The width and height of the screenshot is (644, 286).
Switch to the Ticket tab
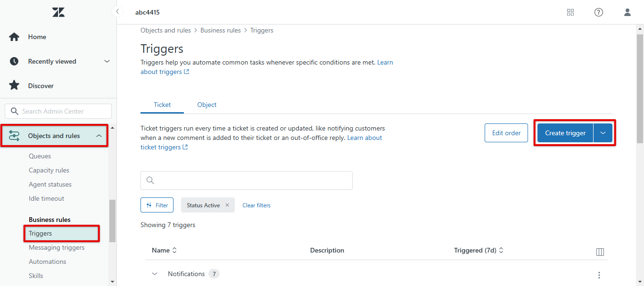tap(162, 105)
